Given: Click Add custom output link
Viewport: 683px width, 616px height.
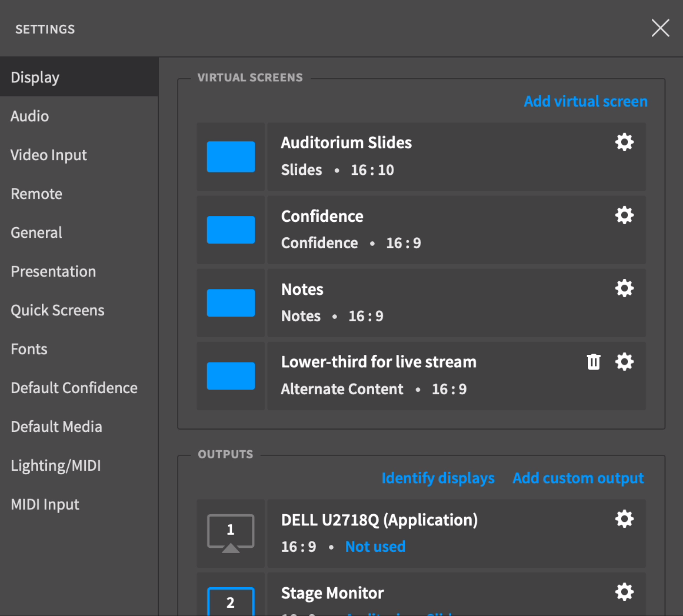Looking at the screenshot, I should (x=578, y=478).
